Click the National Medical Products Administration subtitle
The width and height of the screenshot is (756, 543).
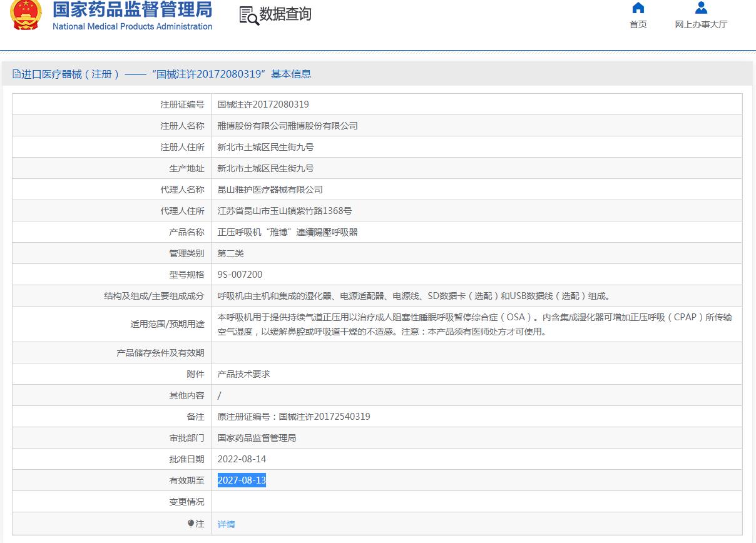132,26
